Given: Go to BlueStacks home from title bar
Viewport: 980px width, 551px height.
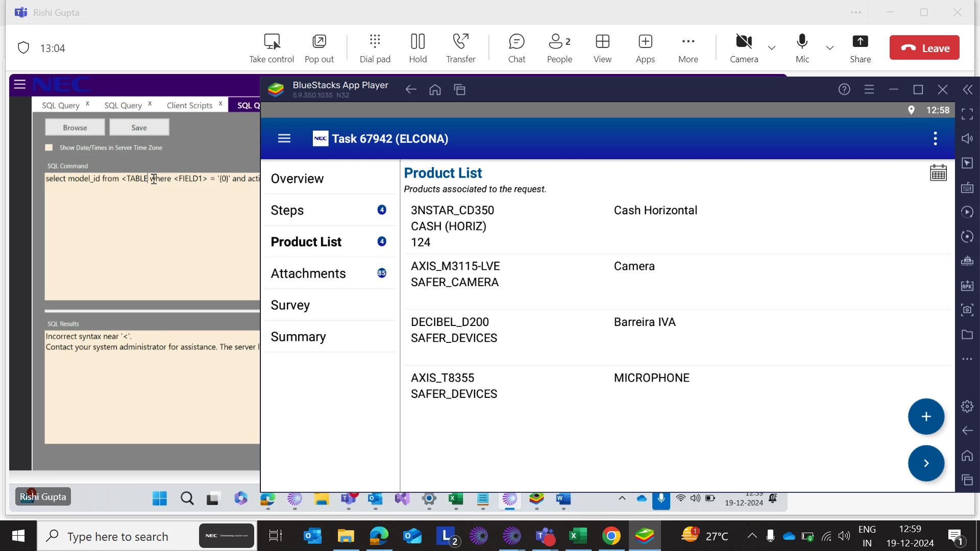Looking at the screenshot, I should 435,90.
